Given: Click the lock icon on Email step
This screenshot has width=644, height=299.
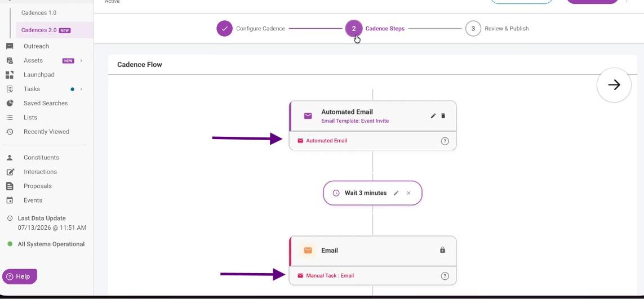Looking at the screenshot, I should click(x=442, y=249).
